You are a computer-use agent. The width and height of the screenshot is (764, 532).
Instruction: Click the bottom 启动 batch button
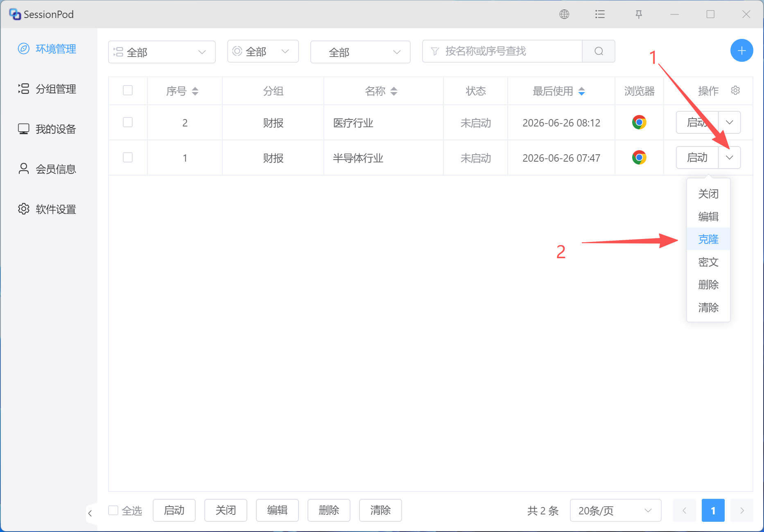174,510
